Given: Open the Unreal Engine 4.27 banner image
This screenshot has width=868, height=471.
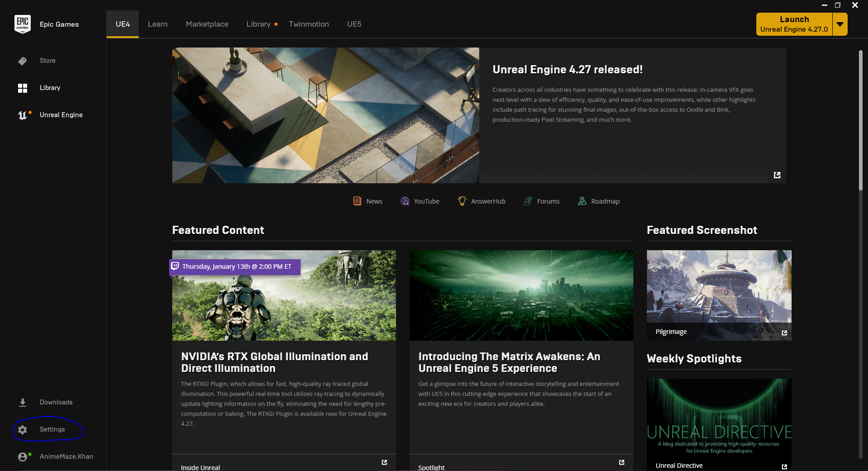Looking at the screenshot, I should click(x=325, y=115).
